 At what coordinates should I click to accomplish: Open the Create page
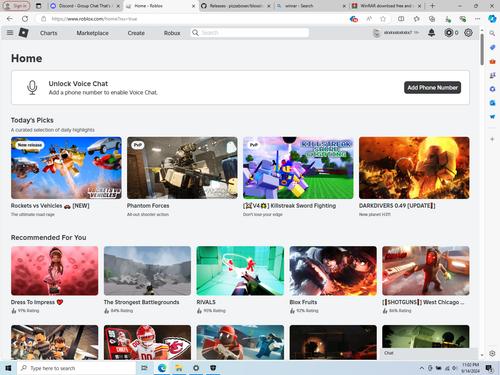[136, 33]
